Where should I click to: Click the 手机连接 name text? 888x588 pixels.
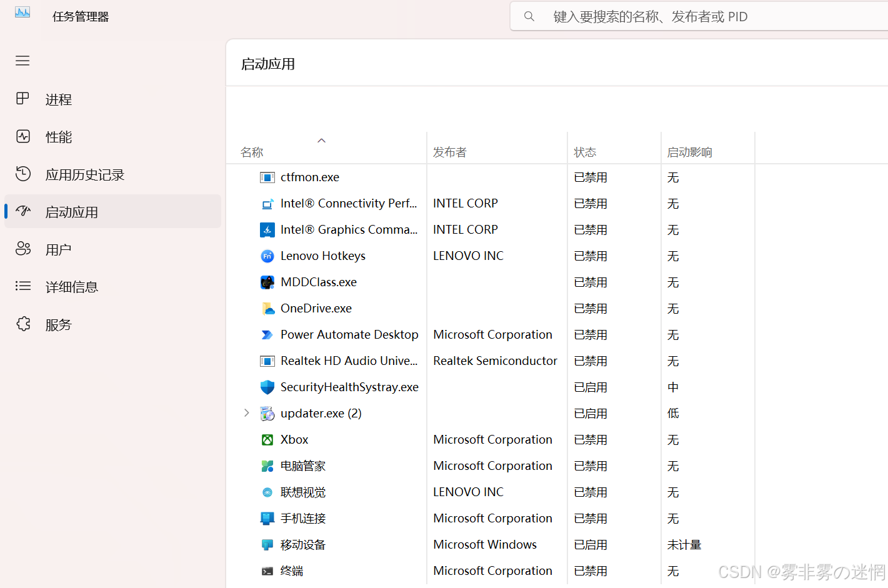[x=303, y=519]
